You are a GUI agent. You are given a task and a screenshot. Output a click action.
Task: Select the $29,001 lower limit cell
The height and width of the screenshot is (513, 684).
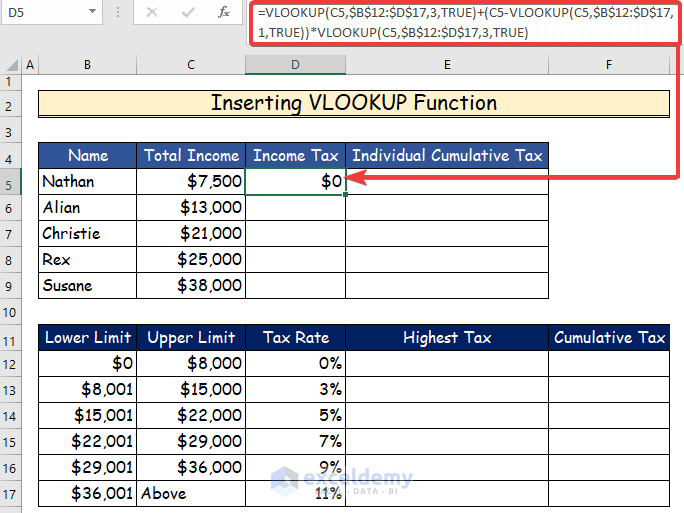point(87,468)
